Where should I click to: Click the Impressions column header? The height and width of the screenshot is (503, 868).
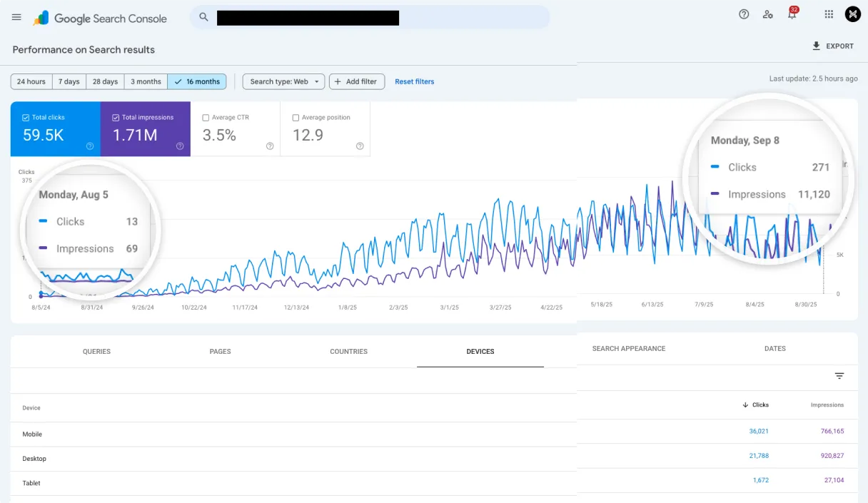pyautogui.click(x=827, y=405)
